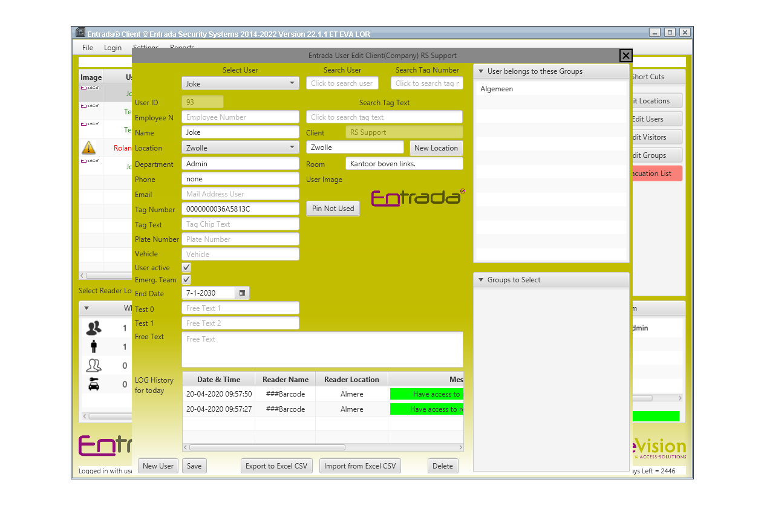Click the Department field containing Admin
The height and width of the screenshot is (532, 764).
click(240, 164)
